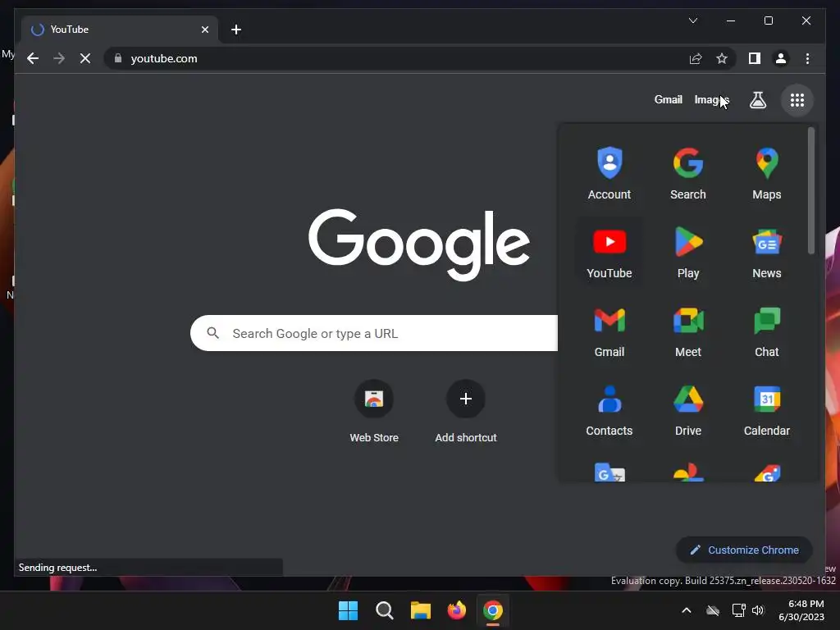Select the YouTube browser tab
840x630 pixels.
point(120,30)
